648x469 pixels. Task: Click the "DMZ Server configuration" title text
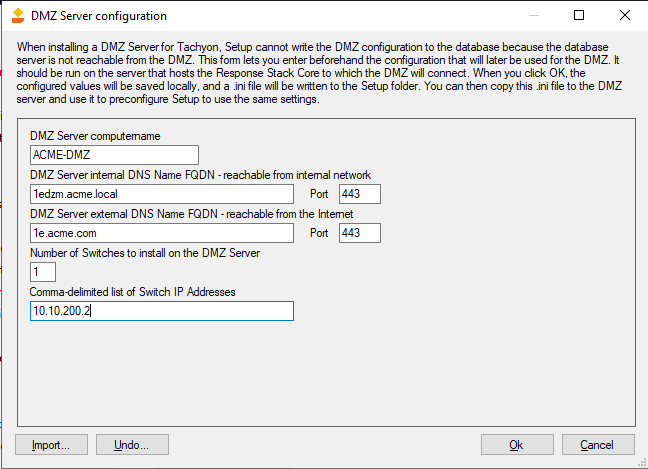pos(100,16)
